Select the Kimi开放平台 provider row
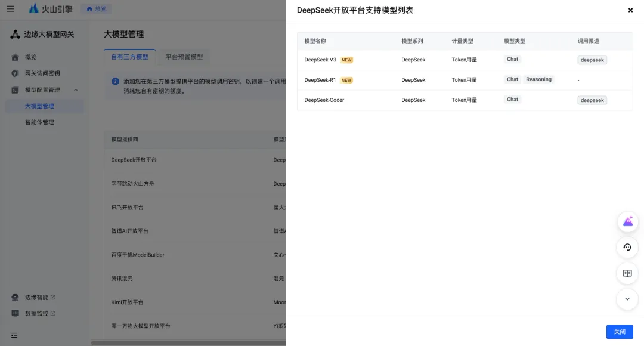This screenshot has height=346, width=644. [x=195, y=302]
